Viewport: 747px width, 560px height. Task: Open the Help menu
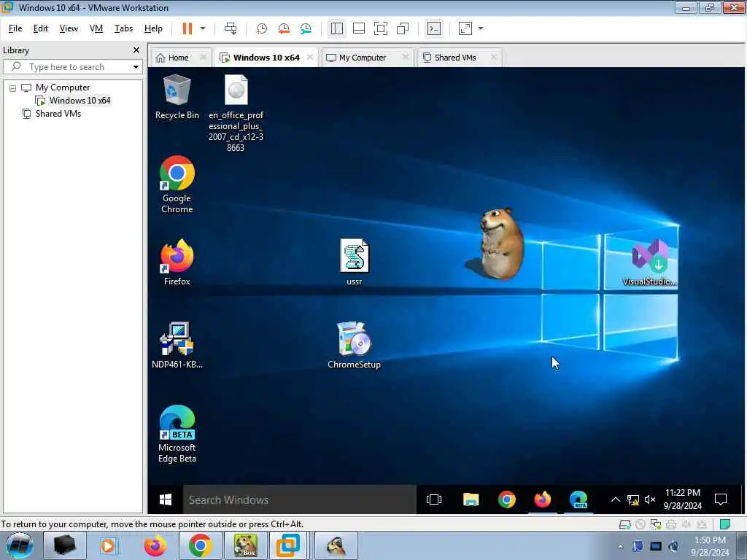(153, 28)
